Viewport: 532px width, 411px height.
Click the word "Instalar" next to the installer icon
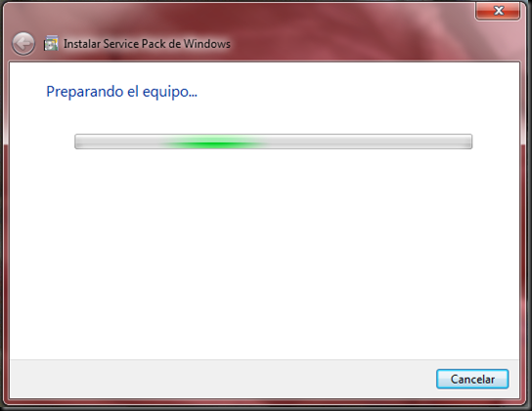coord(82,44)
